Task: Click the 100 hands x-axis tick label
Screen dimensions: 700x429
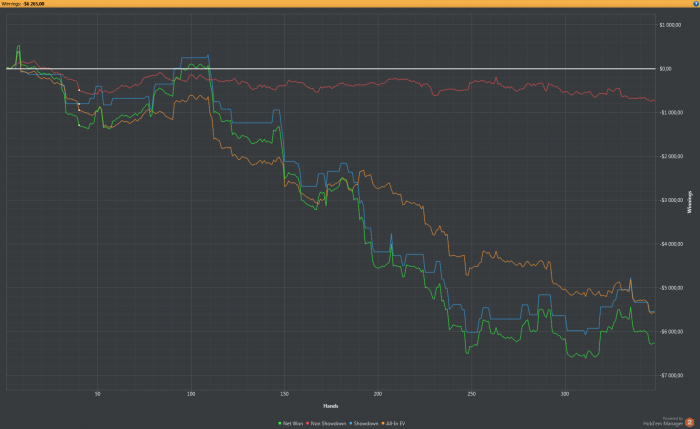Action: tap(191, 394)
